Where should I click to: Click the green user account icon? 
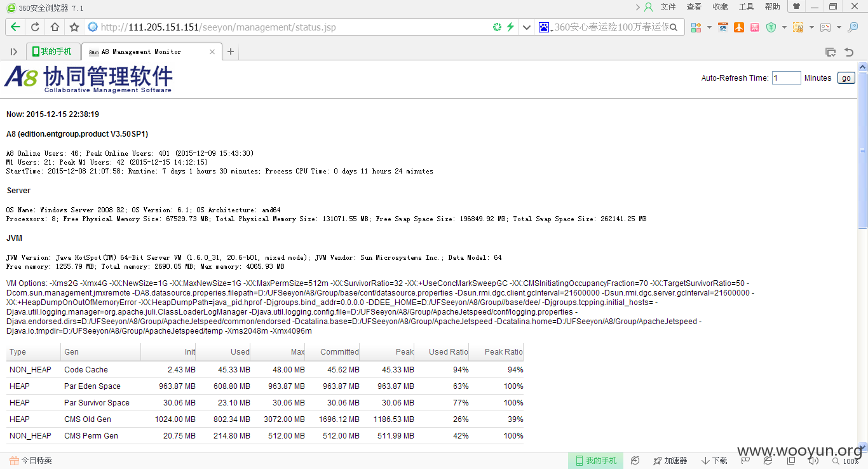click(x=648, y=7)
